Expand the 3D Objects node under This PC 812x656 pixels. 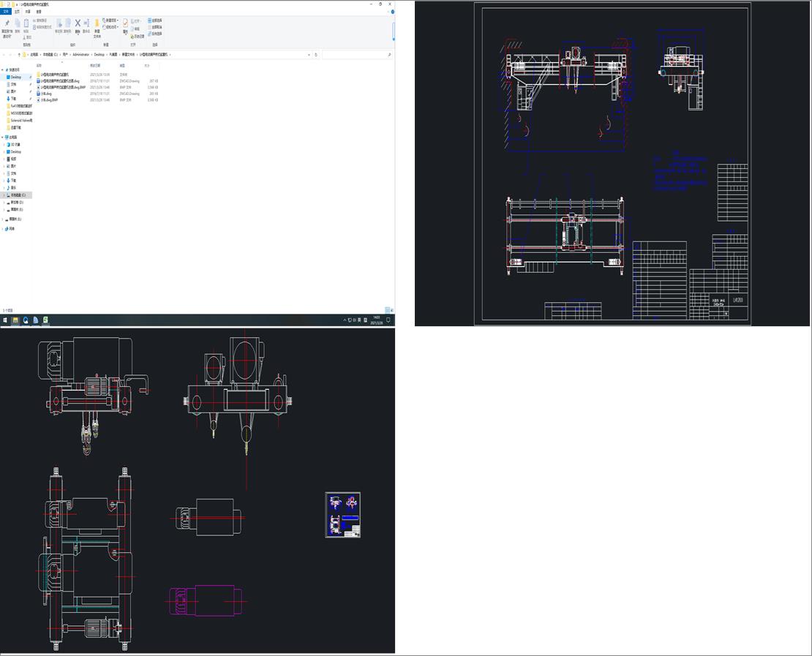pos(4,145)
